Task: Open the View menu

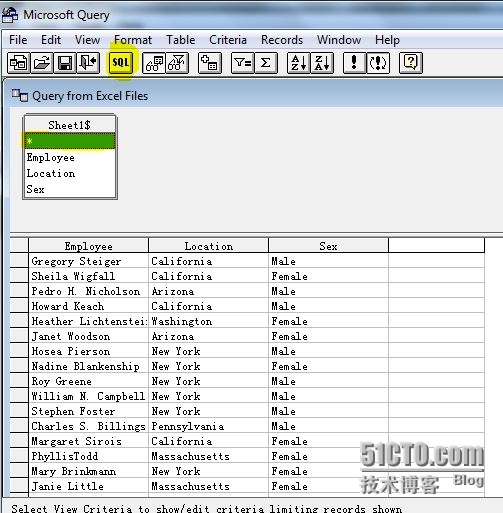Action: 87,40
